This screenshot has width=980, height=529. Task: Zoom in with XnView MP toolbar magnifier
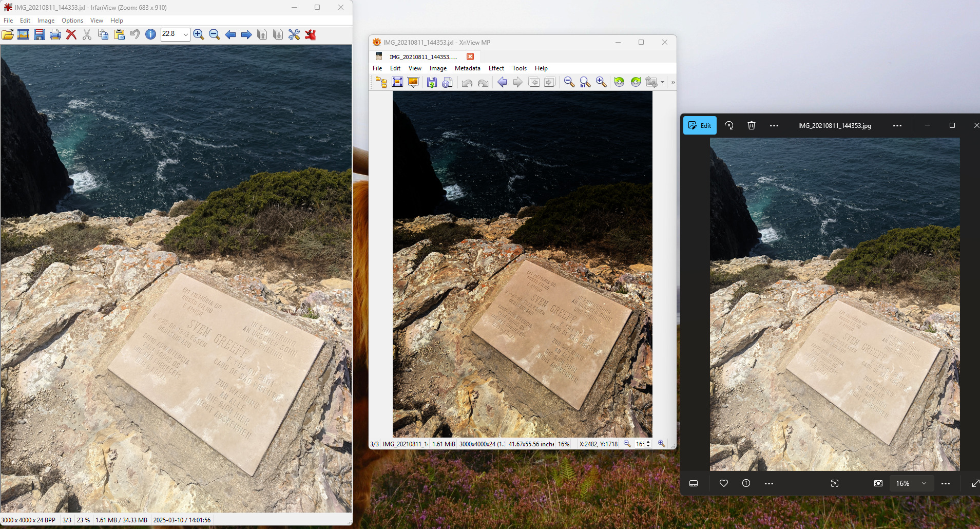(x=601, y=82)
